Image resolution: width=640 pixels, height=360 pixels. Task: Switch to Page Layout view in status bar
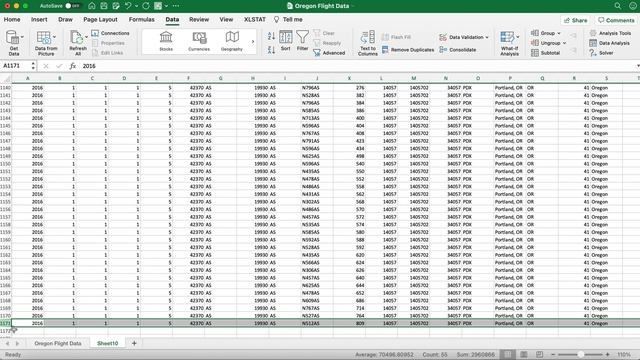coord(524,354)
